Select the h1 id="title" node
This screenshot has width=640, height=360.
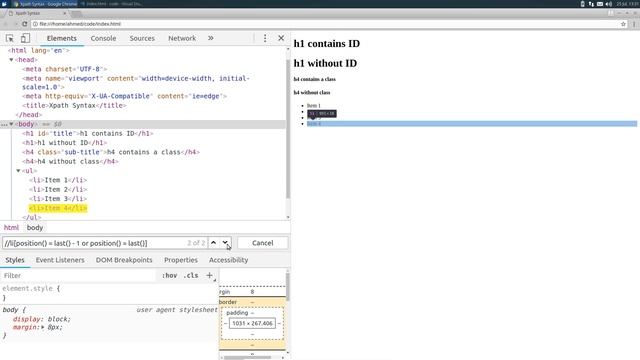coord(88,133)
